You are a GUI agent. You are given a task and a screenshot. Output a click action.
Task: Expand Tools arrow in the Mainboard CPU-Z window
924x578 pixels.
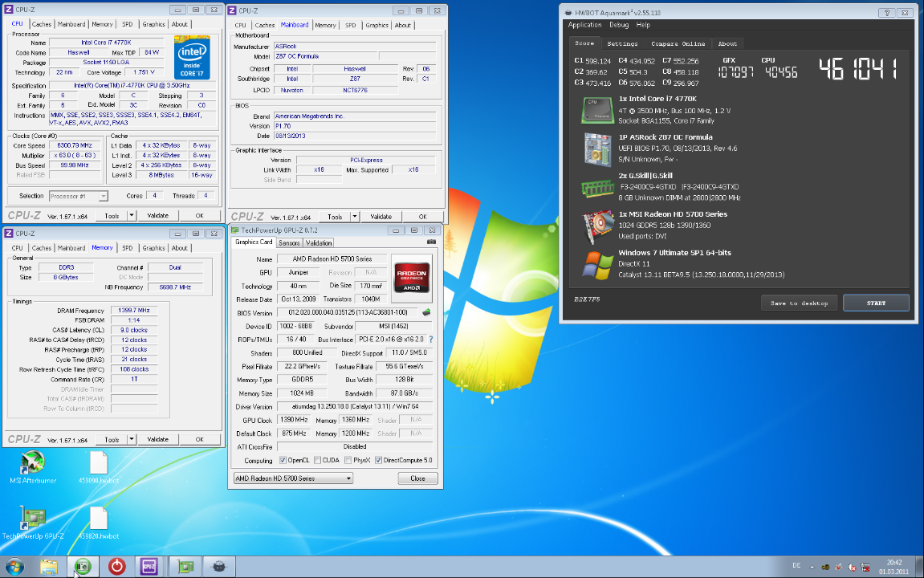(355, 217)
